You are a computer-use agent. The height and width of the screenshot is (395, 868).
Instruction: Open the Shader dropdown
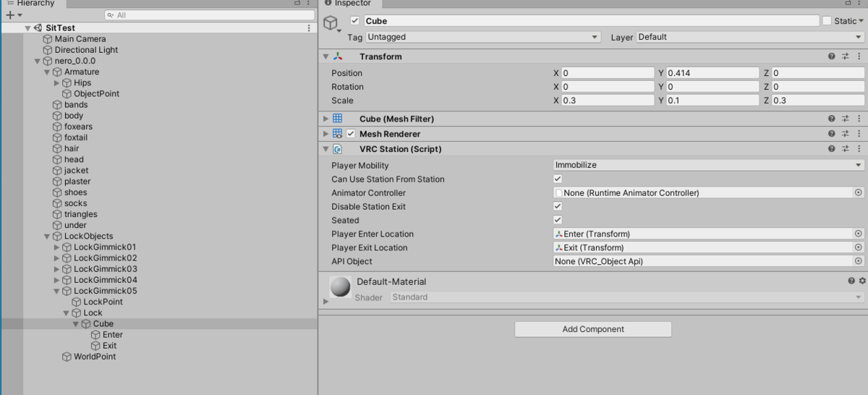pos(627,297)
